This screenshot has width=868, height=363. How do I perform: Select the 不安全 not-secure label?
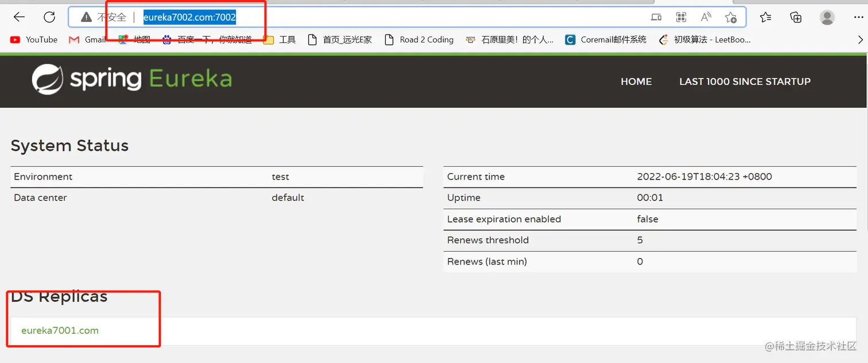click(x=111, y=17)
